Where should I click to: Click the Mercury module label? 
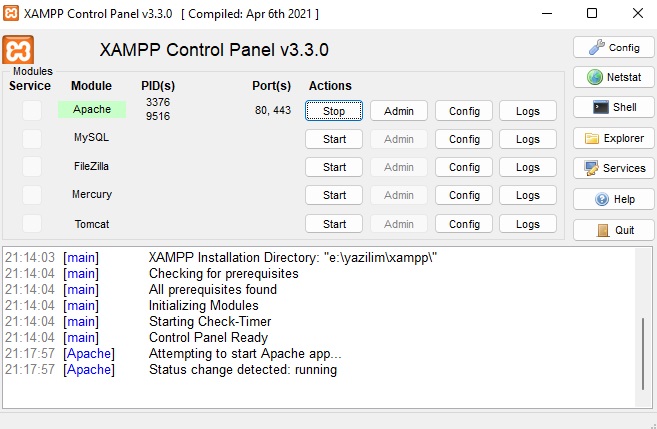[92, 194]
